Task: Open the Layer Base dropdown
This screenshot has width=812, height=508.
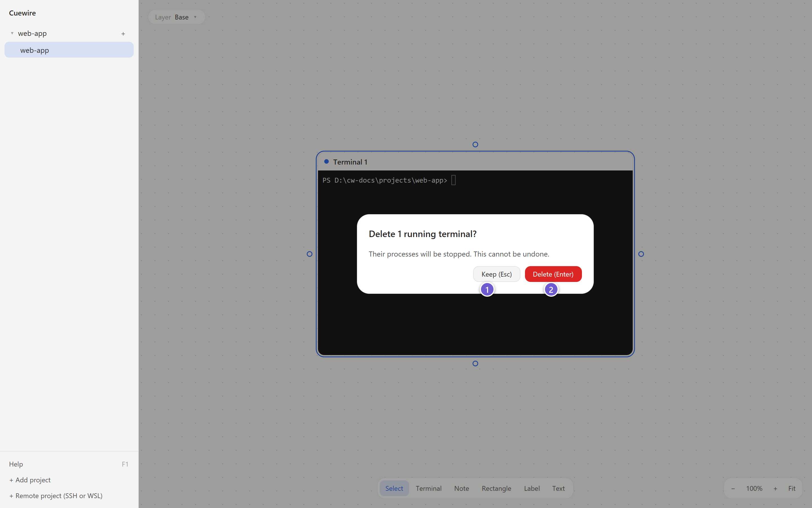Action: click(x=176, y=17)
